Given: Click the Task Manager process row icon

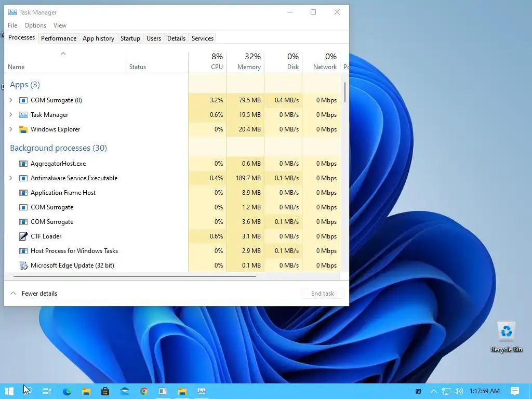Looking at the screenshot, I should (x=23, y=115).
